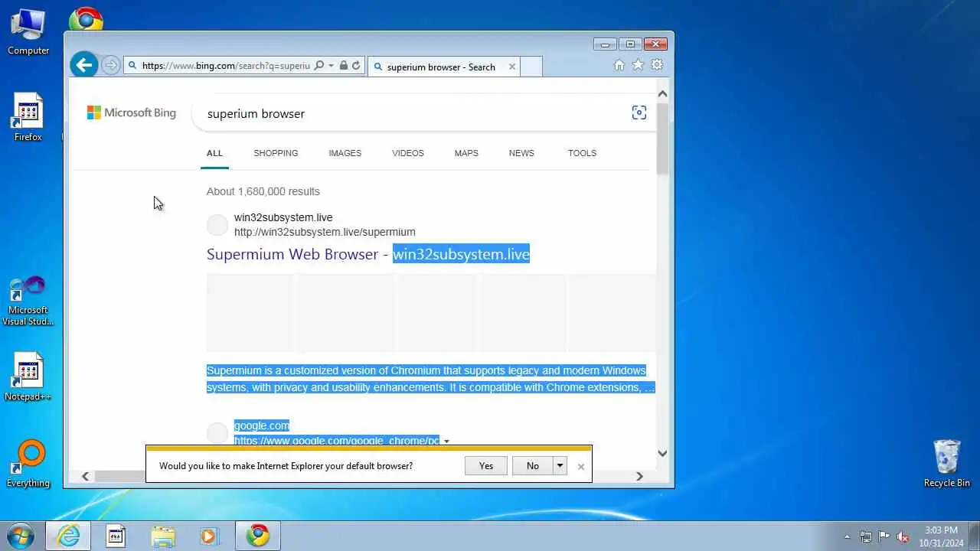980x551 pixels.
Task: Open the dropdown arrow next to No
Action: click(560, 466)
